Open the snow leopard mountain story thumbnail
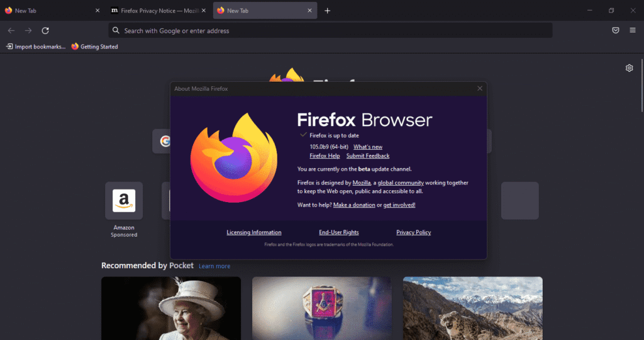Viewport: 644px width, 340px height. tap(473, 309)
